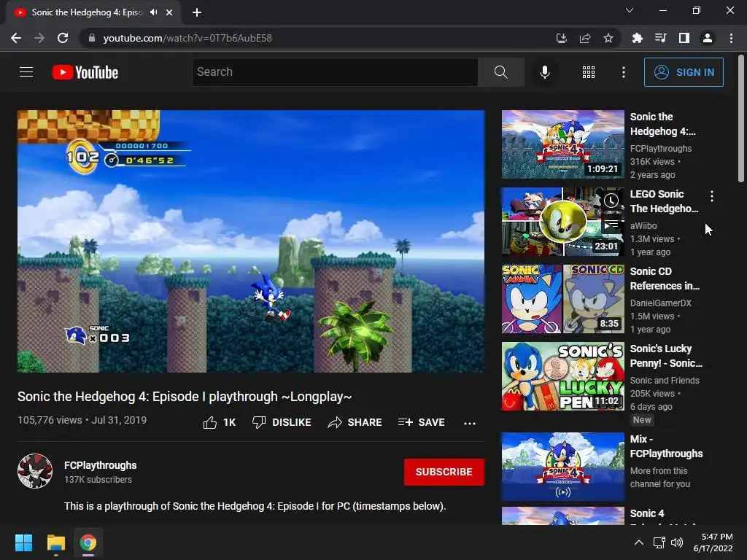Image resolution: width=747 pixels, height=560 pixels.
Task: Close the Sonic the Hedgehog 4 tab
Action: click(x=169, y=12)
